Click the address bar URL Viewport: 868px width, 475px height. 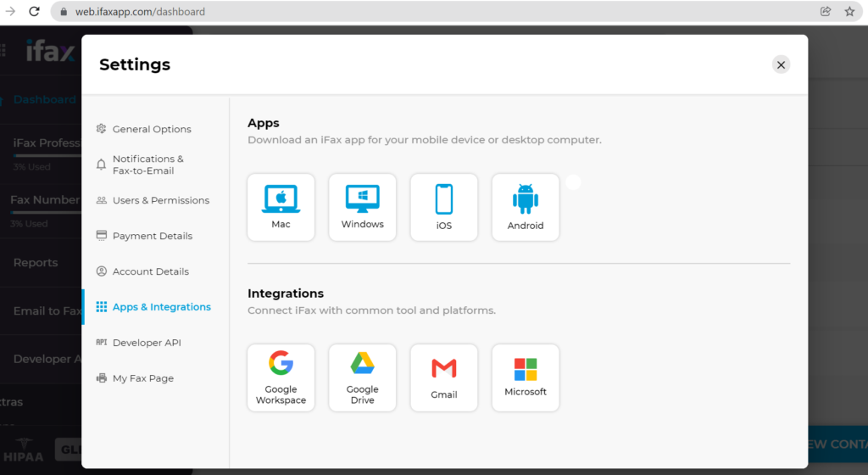140,12
